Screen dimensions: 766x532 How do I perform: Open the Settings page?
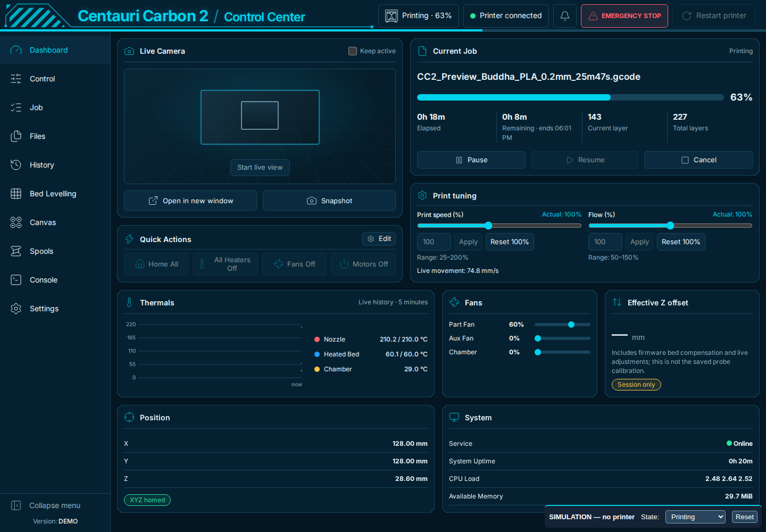[x=55, y=309]
